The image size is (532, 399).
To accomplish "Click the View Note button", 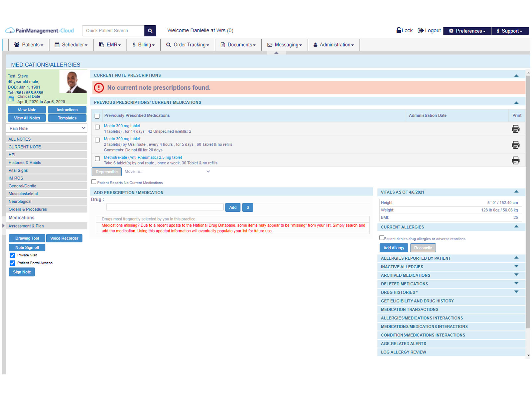I will pos(27,110).
